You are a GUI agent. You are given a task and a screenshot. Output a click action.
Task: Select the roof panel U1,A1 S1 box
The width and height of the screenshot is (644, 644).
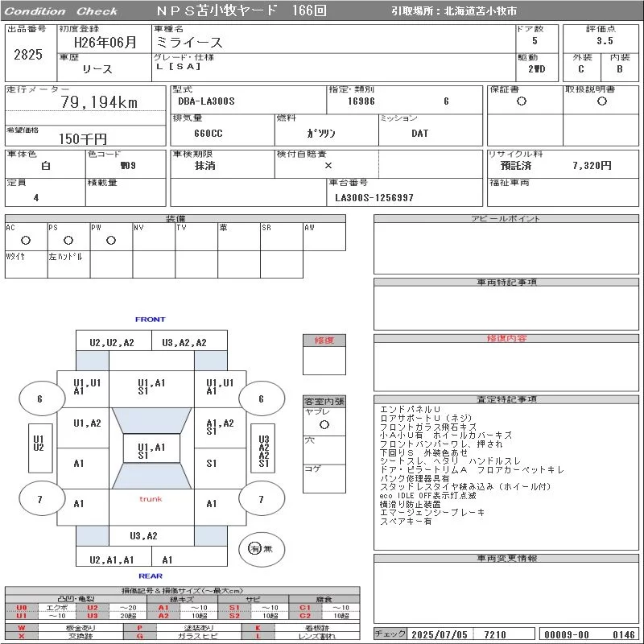pos(151,448)
